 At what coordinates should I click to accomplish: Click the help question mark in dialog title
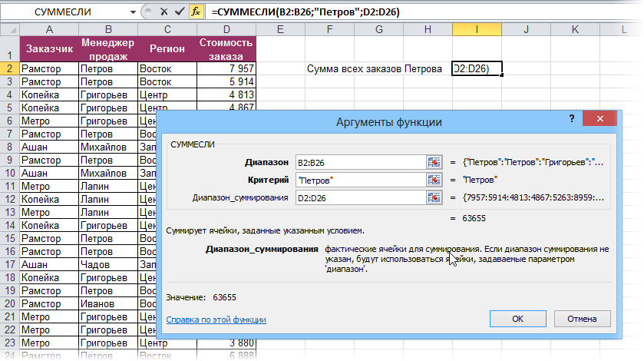tap(572, 121)
